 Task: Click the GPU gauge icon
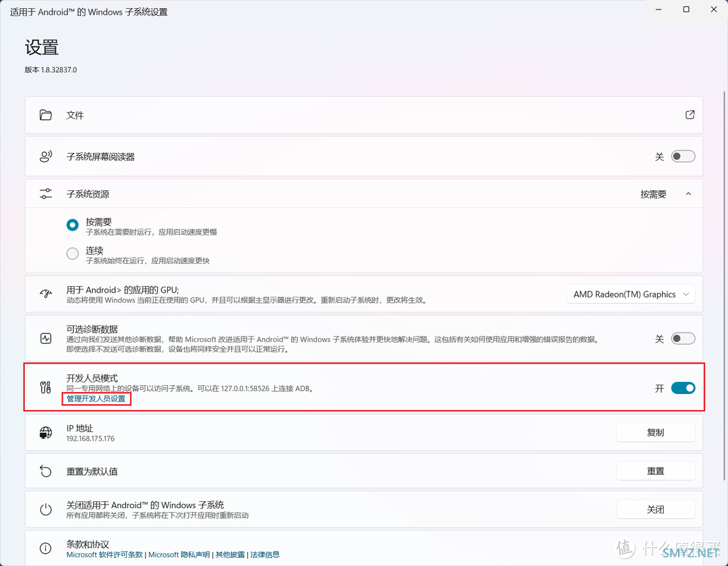[x=46, y=293]
